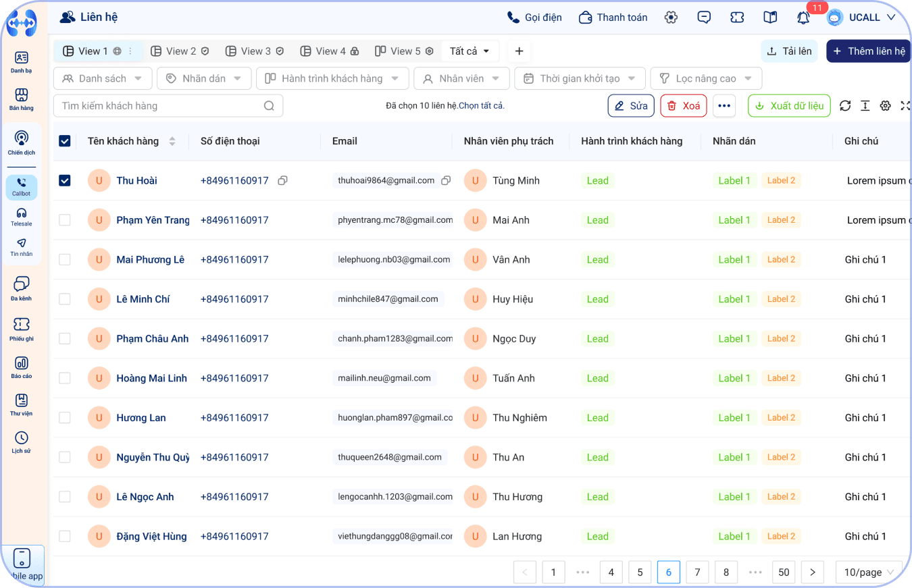Click the Chọn tất cả link

[482, 105]
